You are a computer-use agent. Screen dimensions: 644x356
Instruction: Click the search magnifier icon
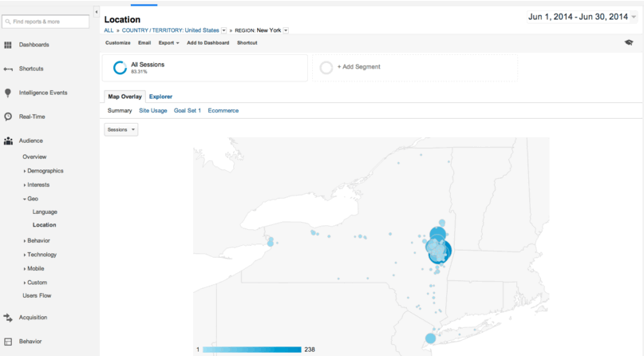pos(8,22)
